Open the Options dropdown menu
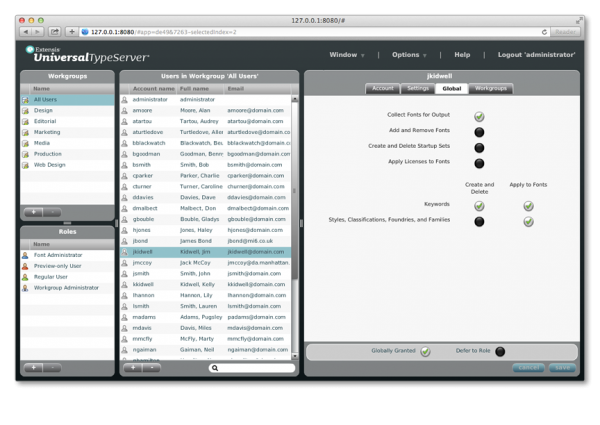This screenshot has width=600, height=425. point(409,55)
